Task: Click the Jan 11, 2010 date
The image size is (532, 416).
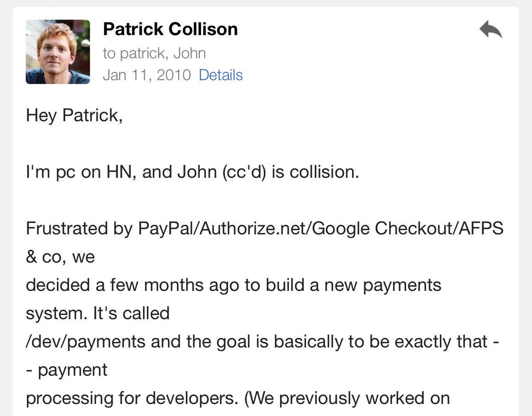Action: click(146, 75)
